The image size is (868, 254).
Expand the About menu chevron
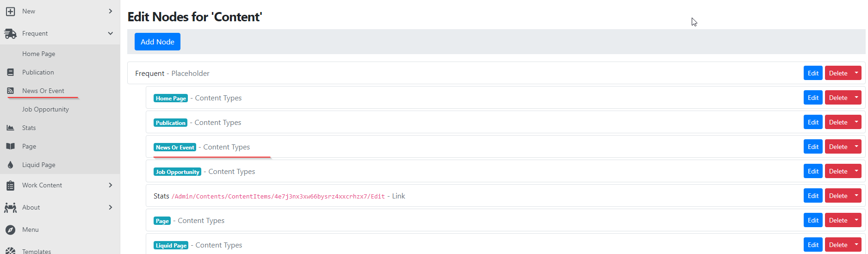(x=110, y=207)
